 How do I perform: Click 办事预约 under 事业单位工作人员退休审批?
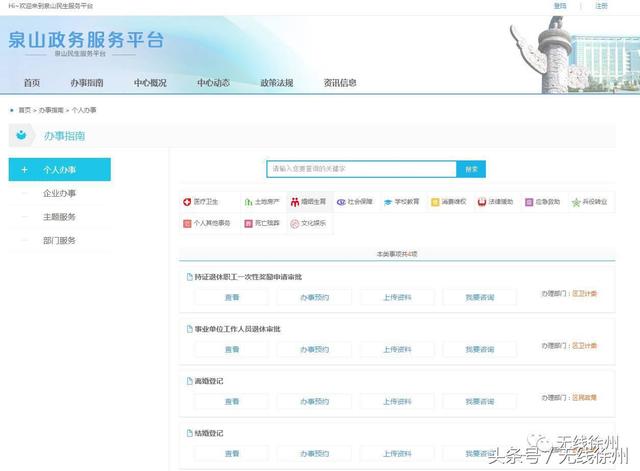[314, 349]
